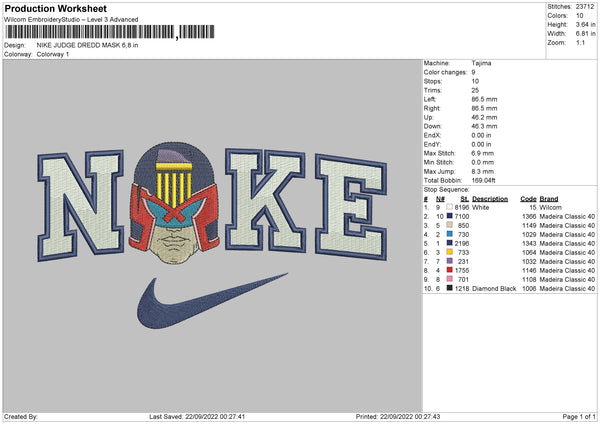Click 'Madeira Classic 40' in stop 10 row

567,288
